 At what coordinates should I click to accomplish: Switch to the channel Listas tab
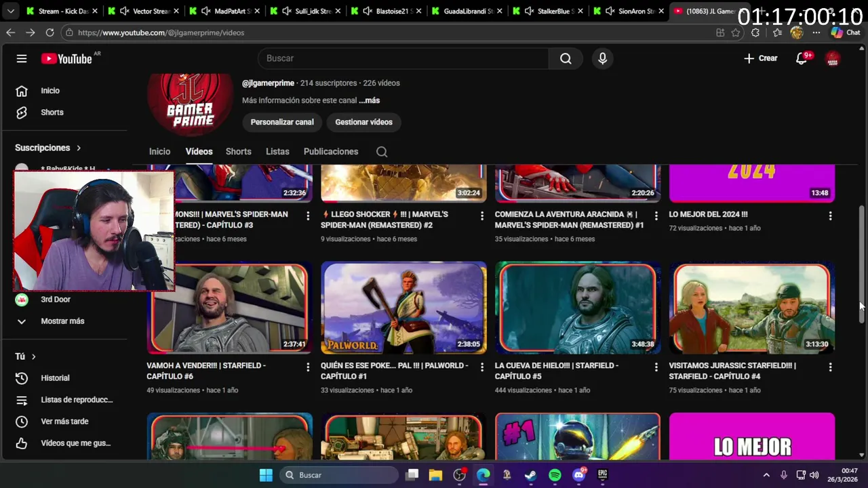tap(277, 152)
